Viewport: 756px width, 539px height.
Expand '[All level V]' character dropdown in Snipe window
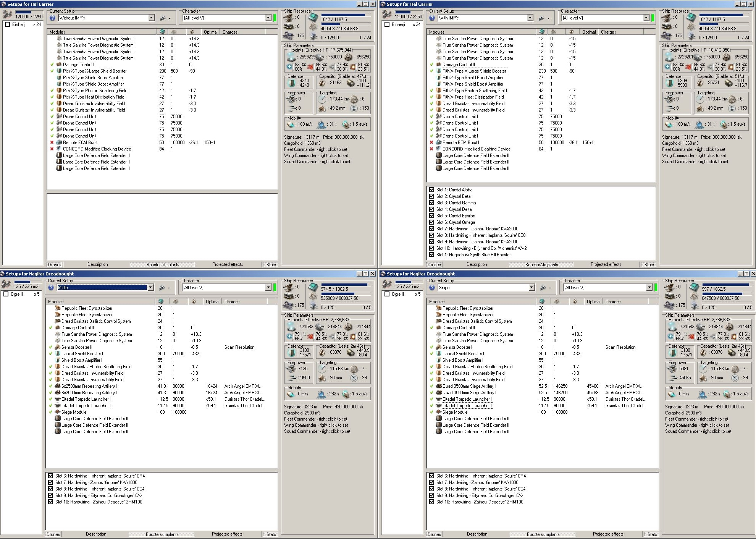pyautogui.click(x=649, y=288)
